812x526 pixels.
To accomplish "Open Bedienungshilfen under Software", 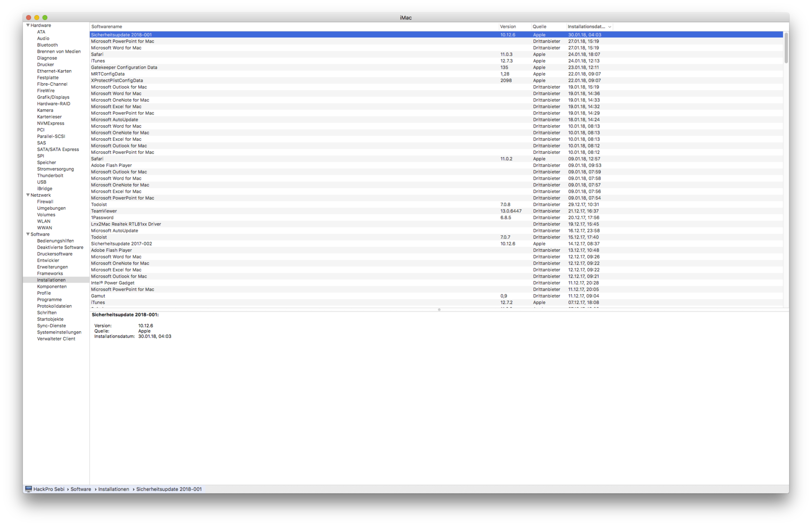I will (56, 241).
